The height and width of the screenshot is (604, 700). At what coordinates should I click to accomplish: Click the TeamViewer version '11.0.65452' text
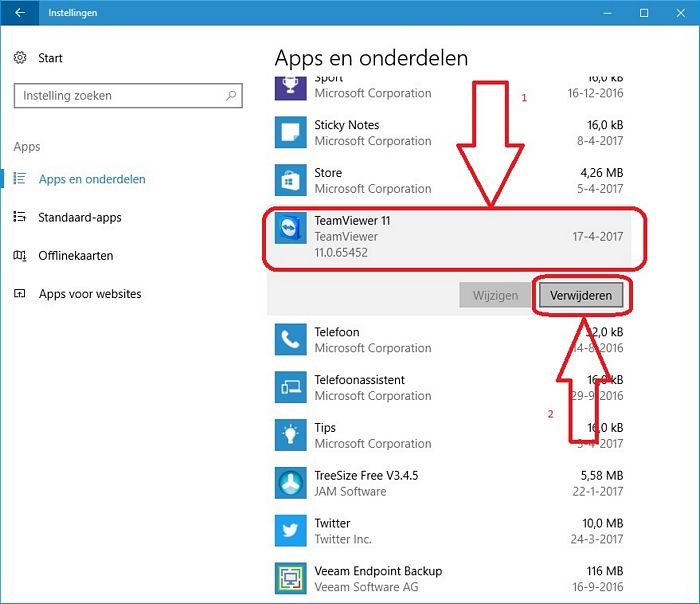pos(341,253)
